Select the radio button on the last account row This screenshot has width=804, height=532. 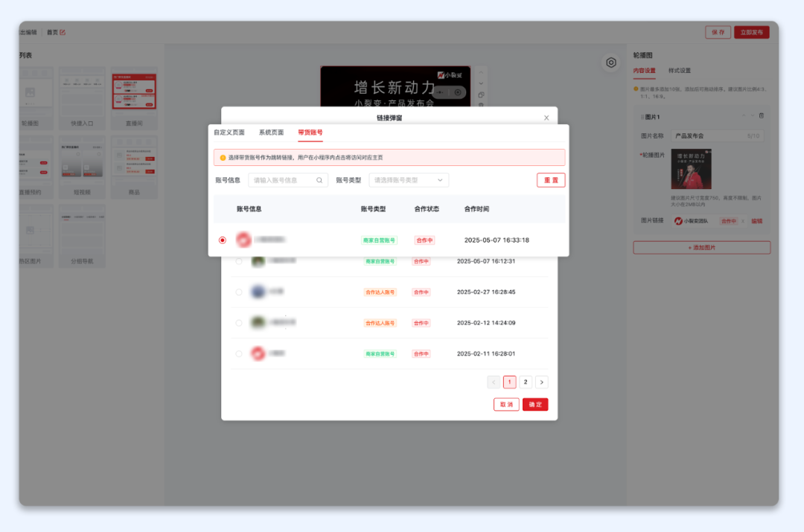click(239, 353)
